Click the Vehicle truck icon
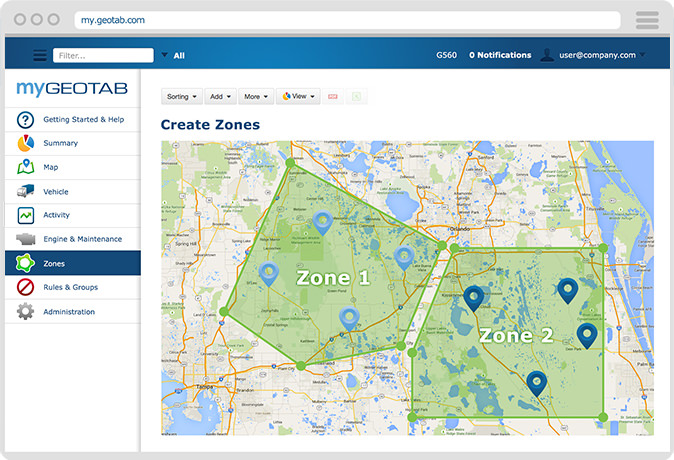The height and width of the screenshot is (460, 674). click(25, 191)
